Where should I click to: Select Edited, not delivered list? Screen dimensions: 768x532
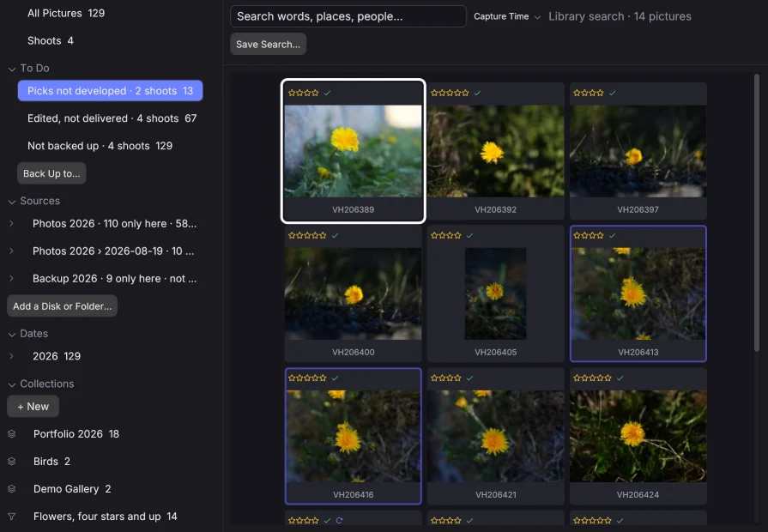pyautogui.click(x=112, y=118)
